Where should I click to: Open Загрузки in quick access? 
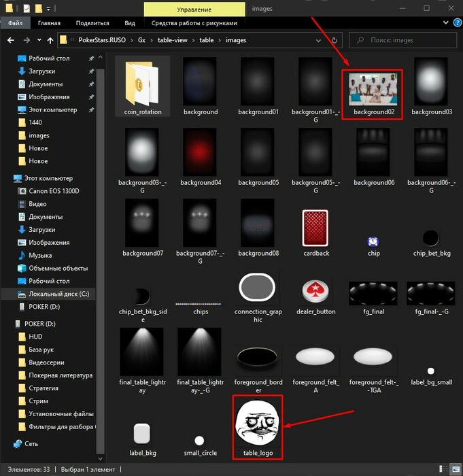[x=41, y=71]
